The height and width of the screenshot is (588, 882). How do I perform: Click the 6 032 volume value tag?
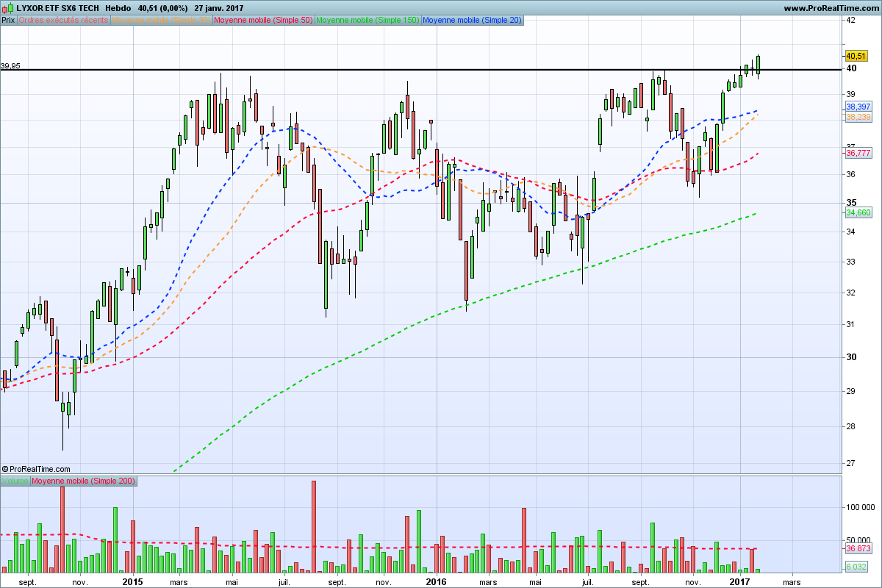click(856, 567)
